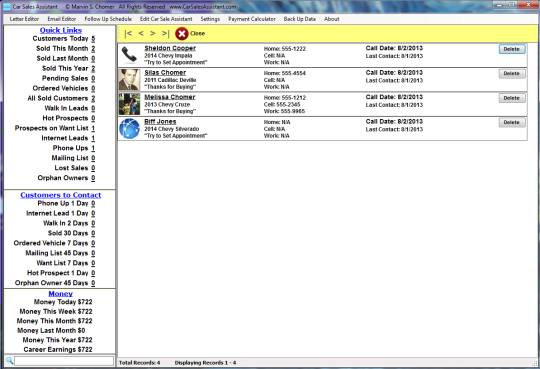Click the search magnifier icon
The height and width of the screenshot is (369, 540).
click(x=9, y=361)
